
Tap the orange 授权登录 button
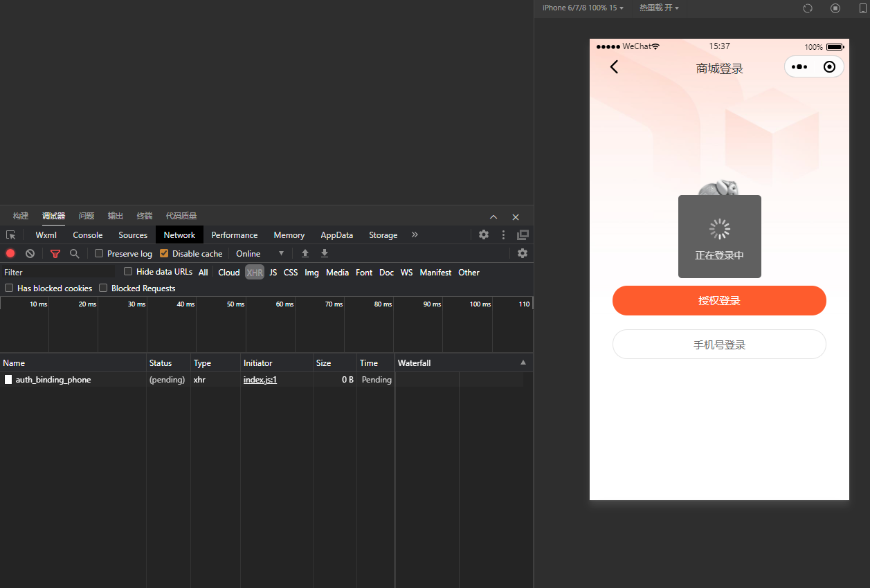(x=719, y=301)
